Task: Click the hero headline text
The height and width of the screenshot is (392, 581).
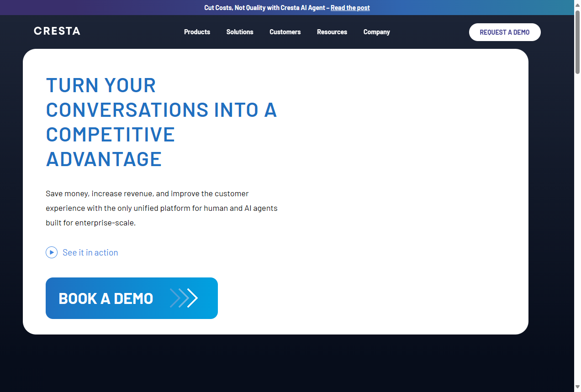Action: tap(161, 122)
